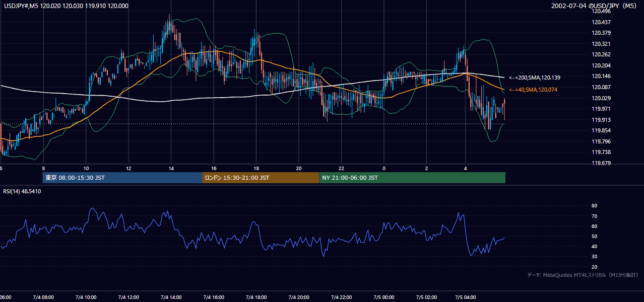
Task: Select the Tokyo 08:00-15:30 JST session bar
Action: [122, 178]
